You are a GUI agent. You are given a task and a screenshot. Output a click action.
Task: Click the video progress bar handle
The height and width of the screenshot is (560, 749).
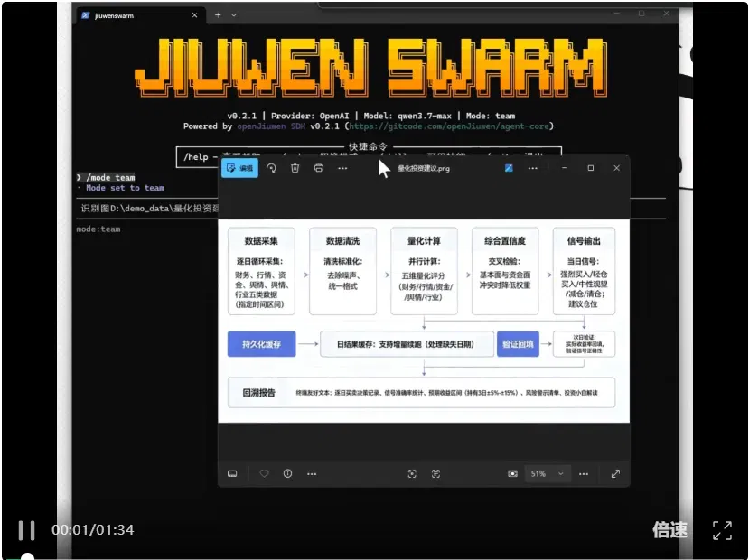coord(28,556)
